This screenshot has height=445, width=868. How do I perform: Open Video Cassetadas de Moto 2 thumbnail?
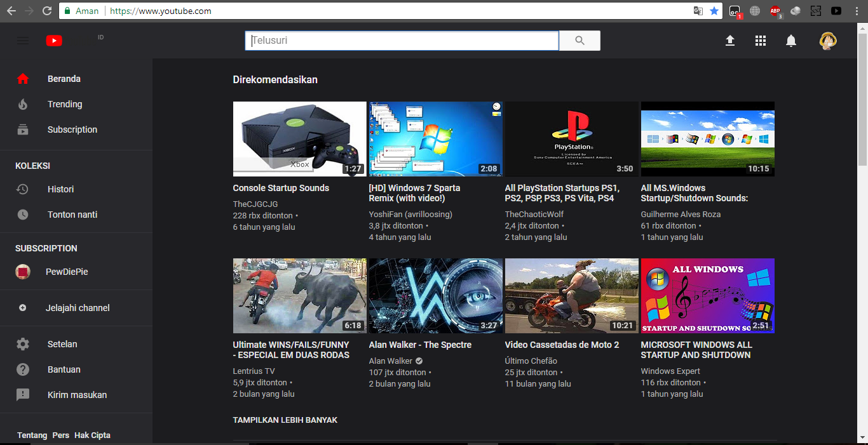tap(571, 296)
